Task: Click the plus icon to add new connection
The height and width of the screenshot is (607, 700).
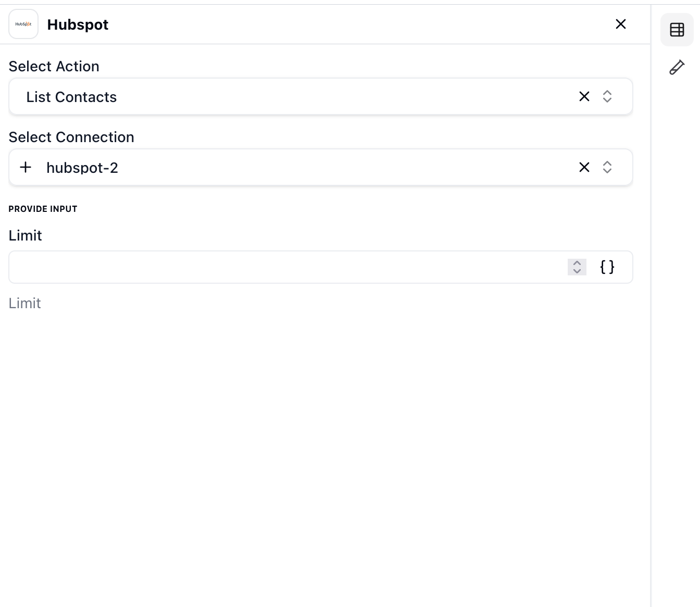Action: coord(26,167)
